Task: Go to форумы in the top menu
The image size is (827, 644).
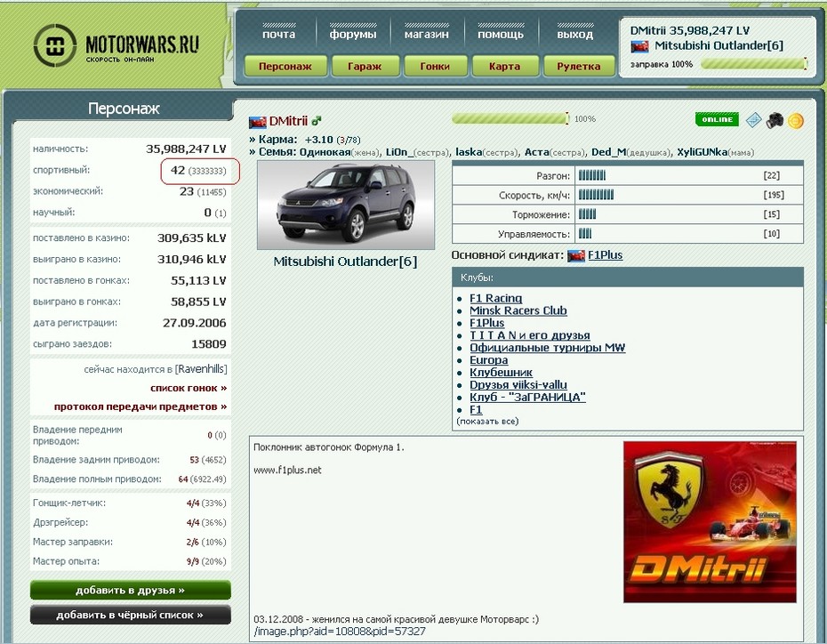Action: click(353, 35)
